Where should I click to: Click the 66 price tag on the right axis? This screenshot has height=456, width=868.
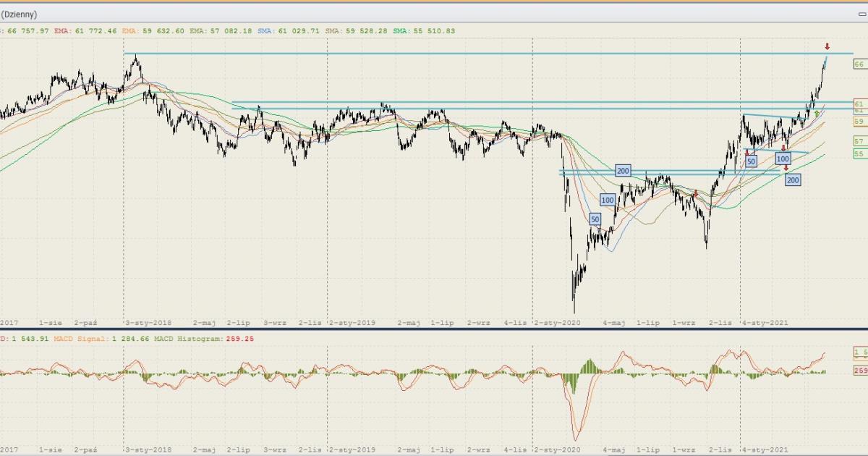coord(859,64)
